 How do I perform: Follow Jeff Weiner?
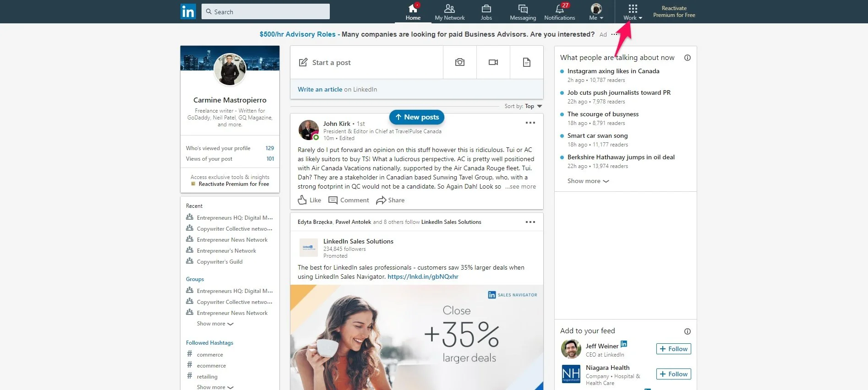673,349
